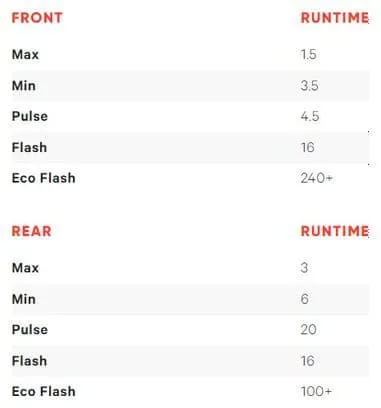Click the rear Min runtime value 6
This screenshot has height=408, width=381.
pos(304,299)
